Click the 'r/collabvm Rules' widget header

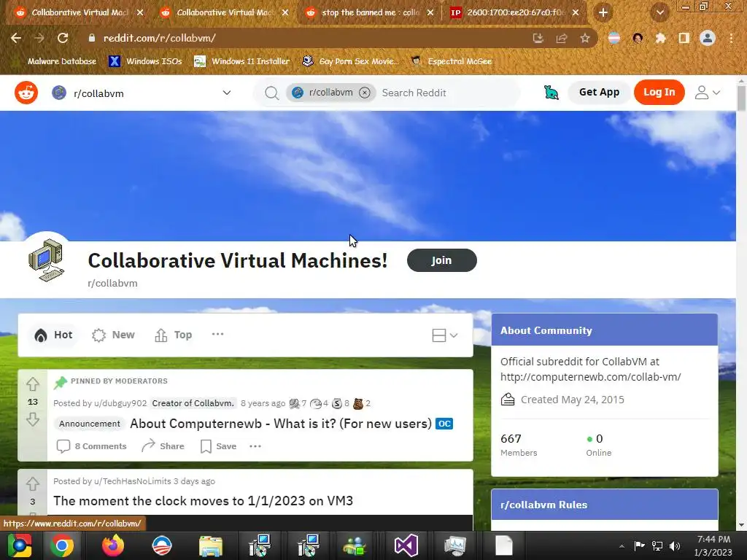pos(604,505)
